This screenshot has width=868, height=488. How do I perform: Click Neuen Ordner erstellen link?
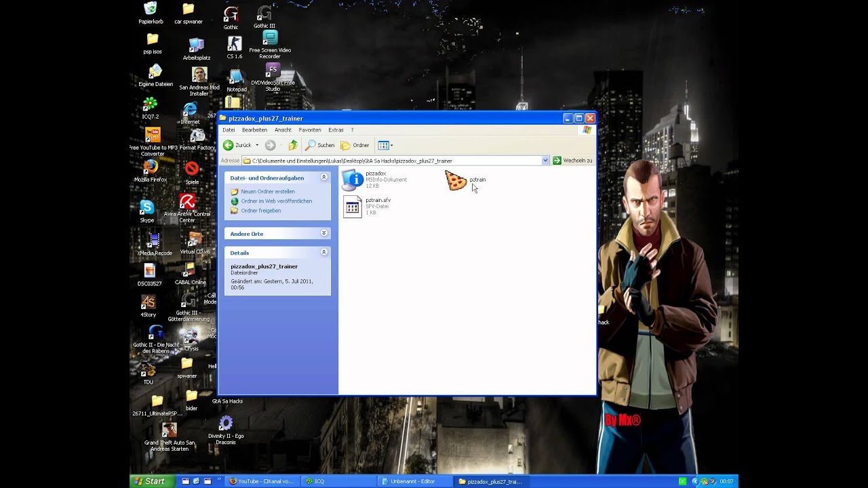pyautogui.click(x=268, y=192)
